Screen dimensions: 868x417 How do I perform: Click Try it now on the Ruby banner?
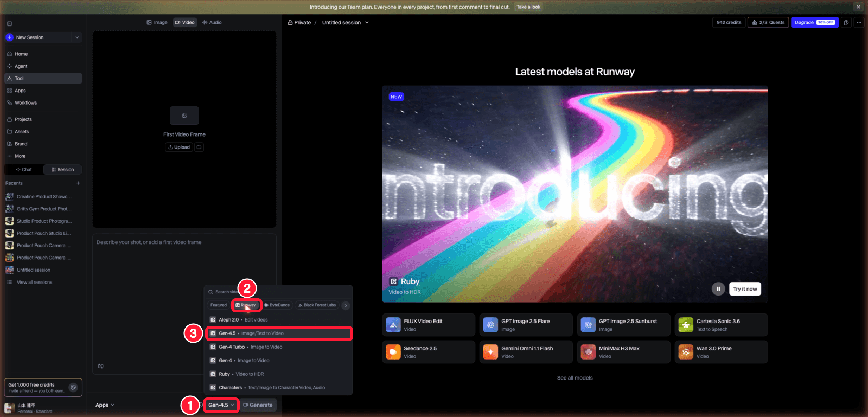pos(745,289)
